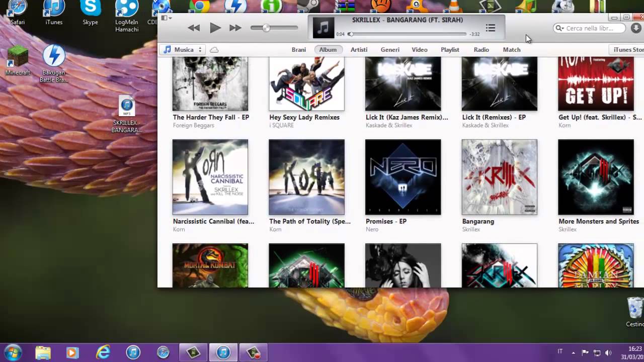Select The Harder They Fall album cover

(x=210, y=83)
